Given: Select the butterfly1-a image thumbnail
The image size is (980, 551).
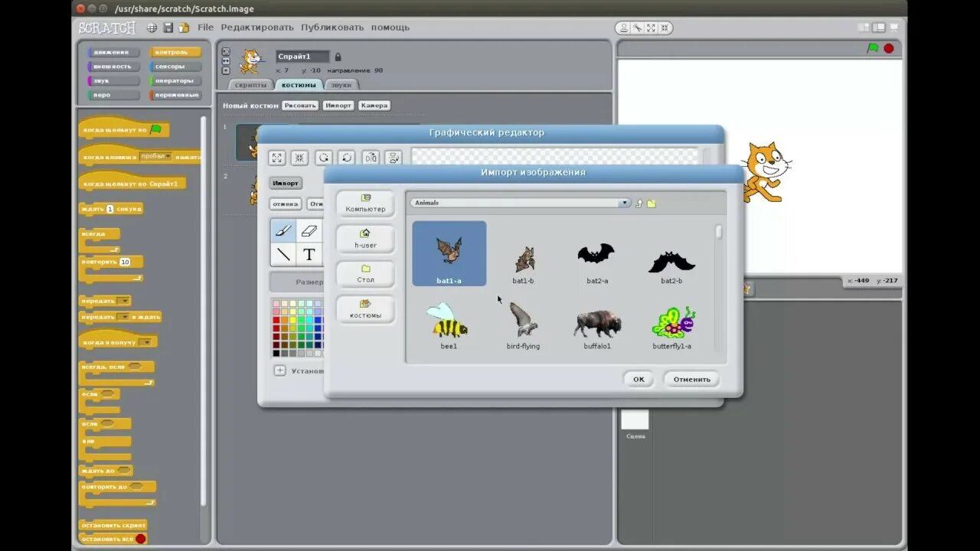Looking at the screenshot, I should pyautogui.click(x=672, y=328).
